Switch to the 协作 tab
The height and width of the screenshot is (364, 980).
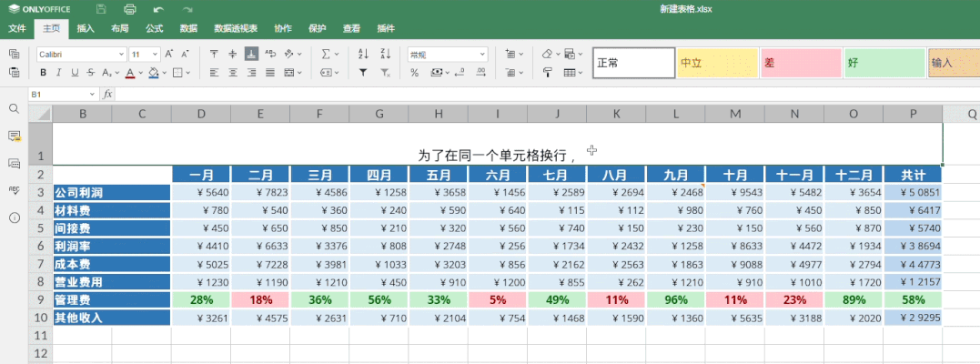coord(282,28)
